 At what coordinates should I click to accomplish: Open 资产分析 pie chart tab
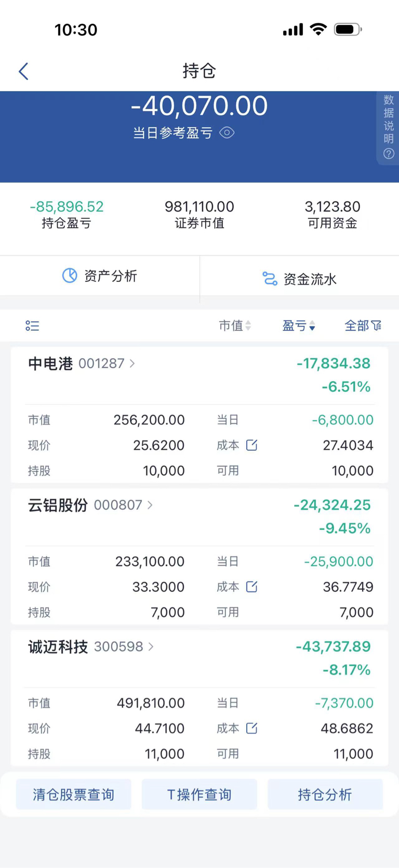coord(100,276)
